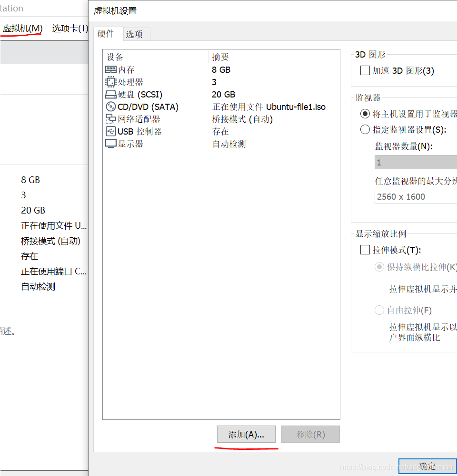Click the hard disk (硬盘 SCSI) icon
457x476 pixels.
(110, 95)
